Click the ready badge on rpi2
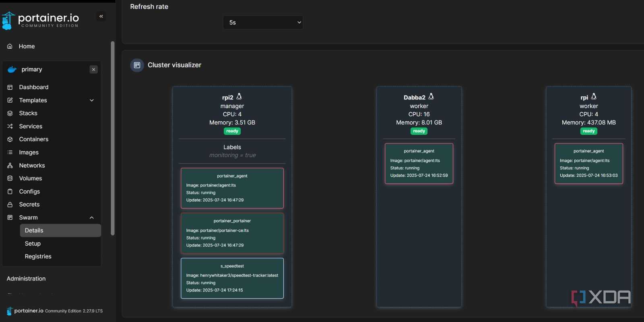This screenshot has height=322, width=644. click(x=232, y=131)
